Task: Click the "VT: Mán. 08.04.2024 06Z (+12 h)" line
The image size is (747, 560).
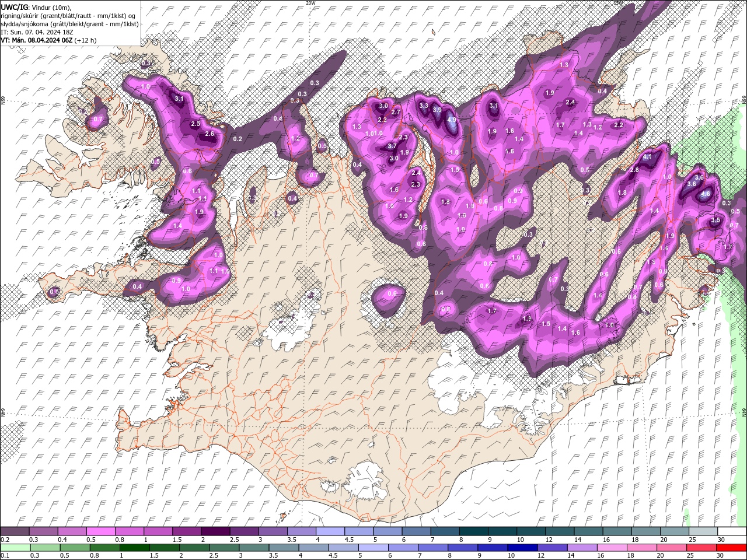Action: 49,40
